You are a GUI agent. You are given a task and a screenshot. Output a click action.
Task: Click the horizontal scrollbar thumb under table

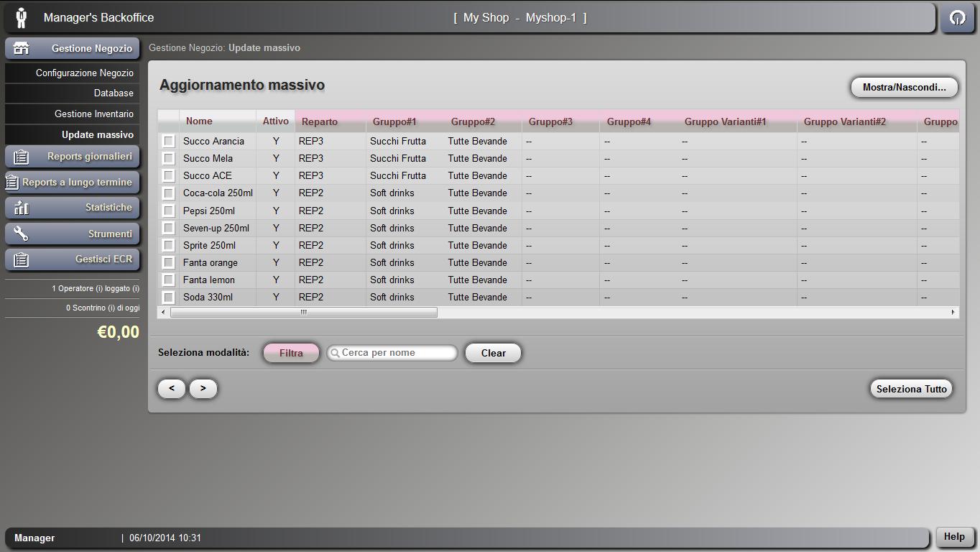coord(303,313)
